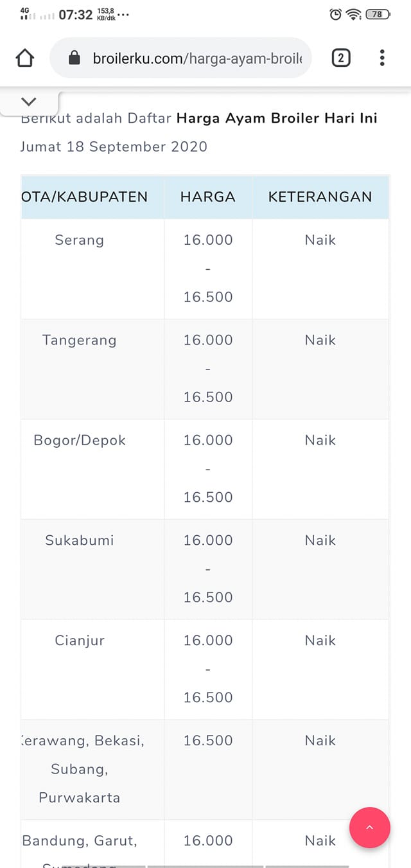Open the tab switcher showing 2 tabs
Viewport: 411px width, 868px height.
click(340, 58)
